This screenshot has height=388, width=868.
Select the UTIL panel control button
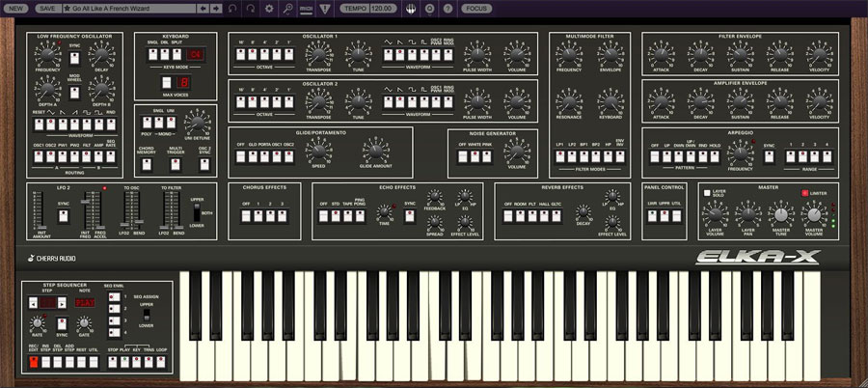(x=676, y=215)
